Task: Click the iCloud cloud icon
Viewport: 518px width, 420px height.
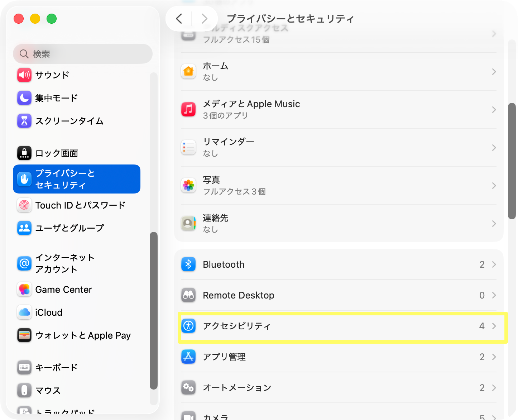Action: [x=24, y=312]
